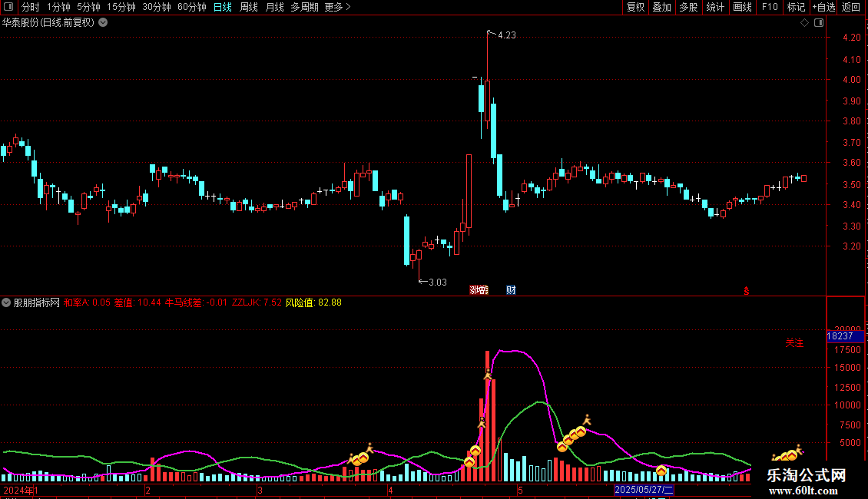
Task: Click the panel layout icon at top-left
Action: (8, 7)
